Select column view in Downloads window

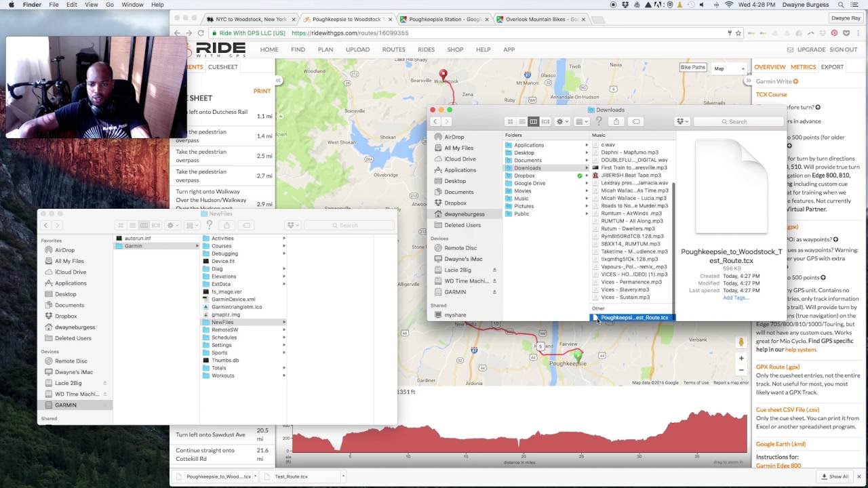coord(534,121)
